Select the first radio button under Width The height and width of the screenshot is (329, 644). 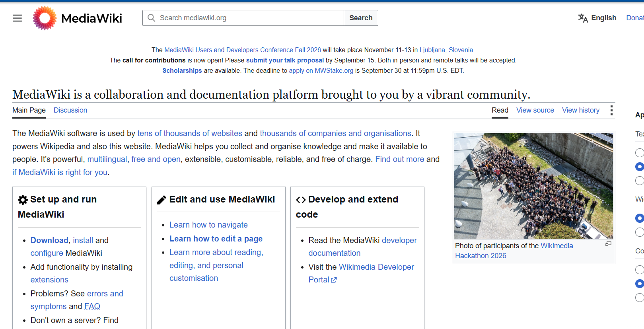click(640, 218)
